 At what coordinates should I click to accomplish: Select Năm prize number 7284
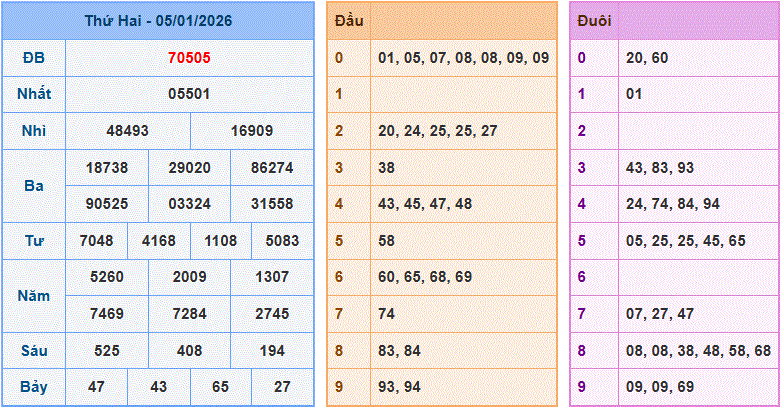[189, 314]
